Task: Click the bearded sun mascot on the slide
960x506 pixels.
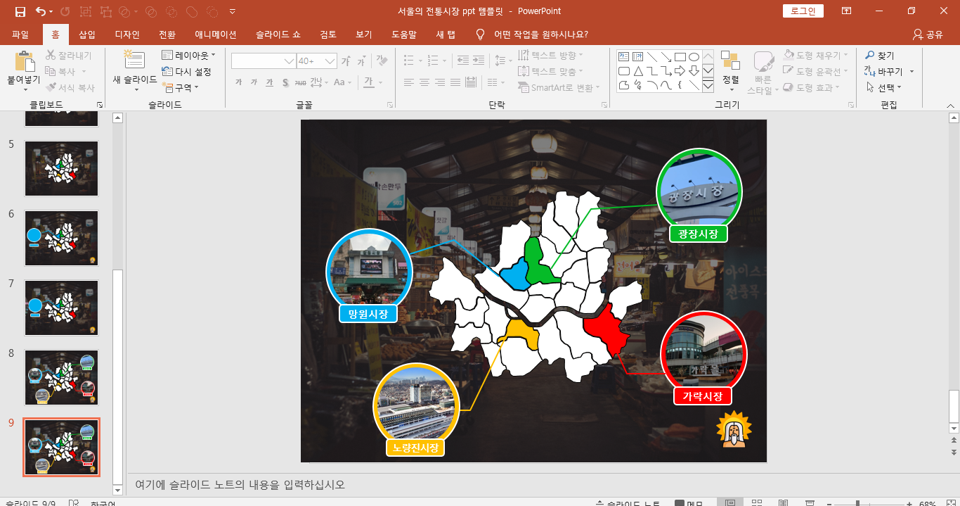Action: [733, 430]
